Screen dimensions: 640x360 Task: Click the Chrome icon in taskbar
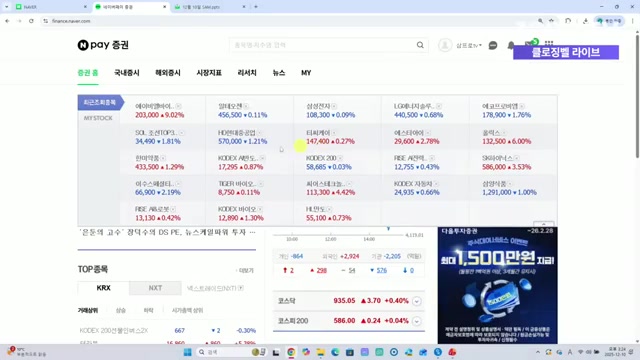click(x=291, y=352)
